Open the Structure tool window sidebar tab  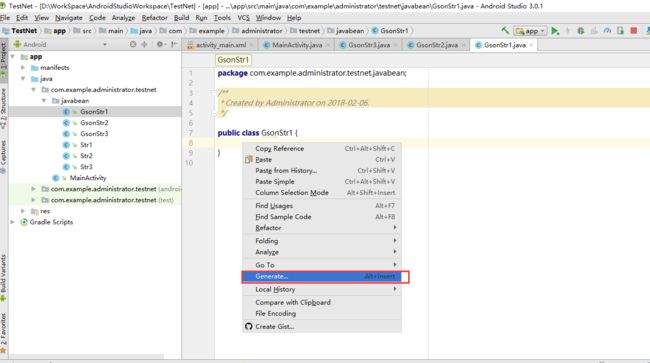pyautogui.click(x=4, y=109)
